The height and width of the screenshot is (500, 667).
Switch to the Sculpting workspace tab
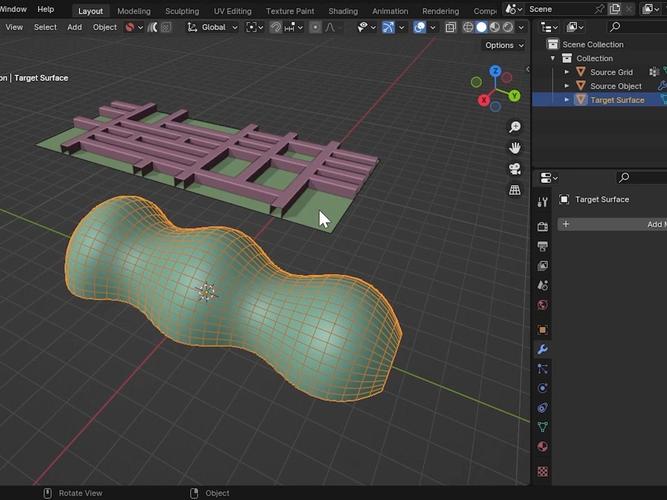pos(182,11)
